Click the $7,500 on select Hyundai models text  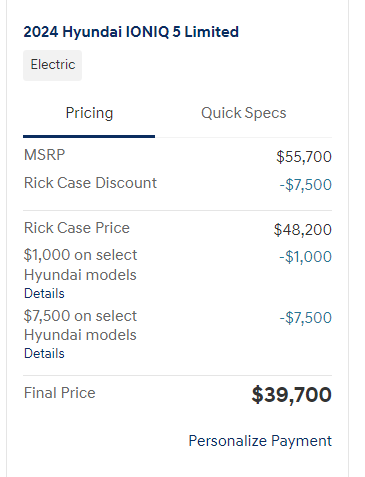pyautogui.click(x=80, y=325)
